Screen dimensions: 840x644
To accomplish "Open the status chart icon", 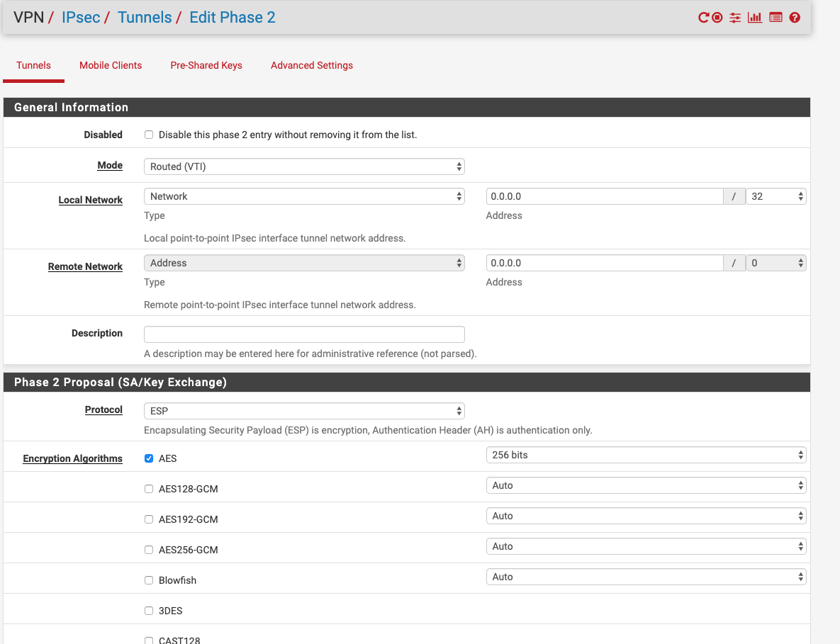I will pos(755,18).
